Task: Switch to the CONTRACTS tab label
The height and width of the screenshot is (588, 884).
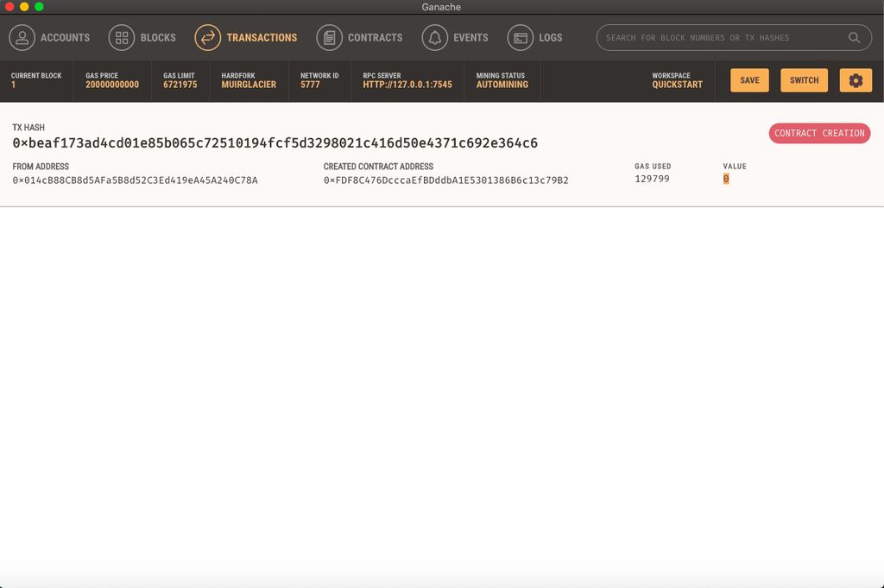Action: click(375, 38)
